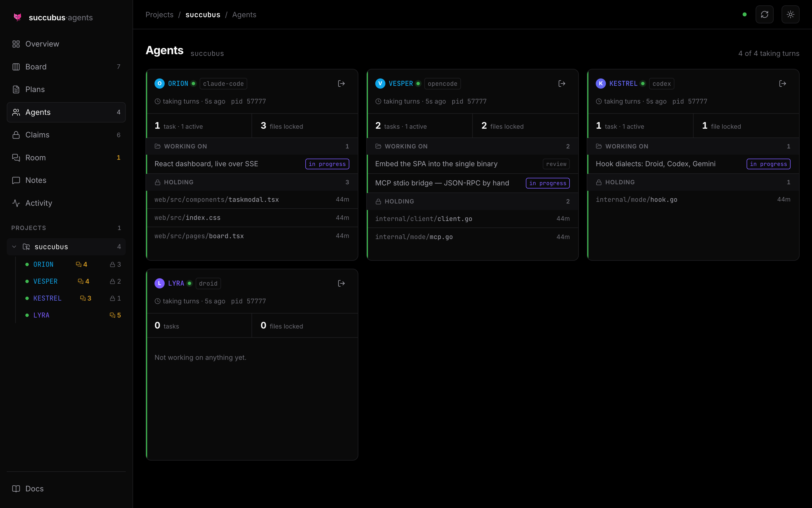Click KESTREL's lock count icon in tree
Image resolution: width=812 pixels, height=508 pixels.
coord(112,298)
